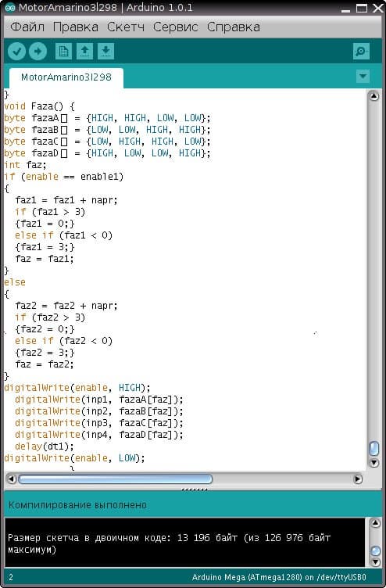Image resolution: width=386 pixels, height=588 pixels.
Task: Click the 'if (faz1 > 3)' line
Action: pyautogui.click(x=50, y=212)
